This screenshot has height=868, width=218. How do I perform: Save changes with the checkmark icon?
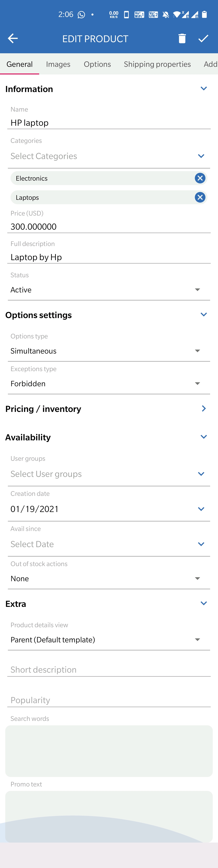click(x=203, y=38)
